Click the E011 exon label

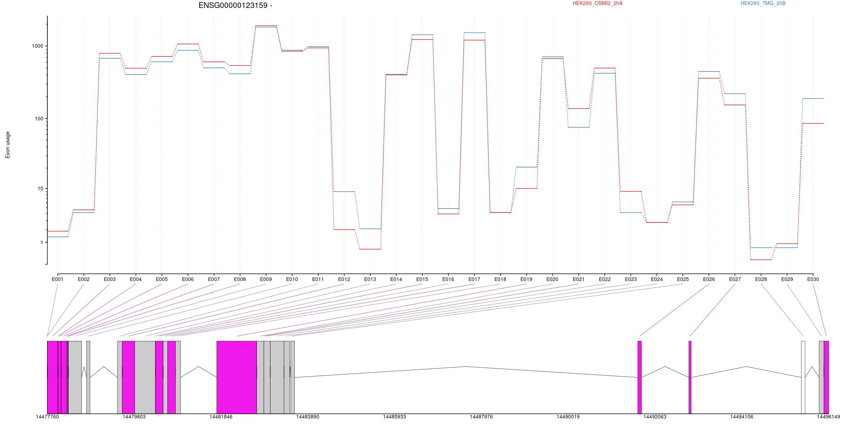pyautogui.click(x=318, y=279)
